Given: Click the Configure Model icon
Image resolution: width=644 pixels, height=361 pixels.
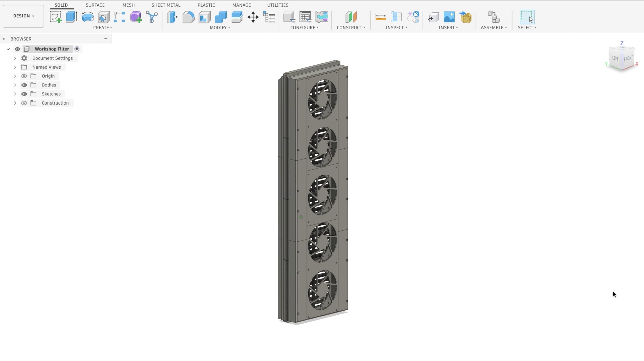Looking at the screenshot, I should coord(289,17).
